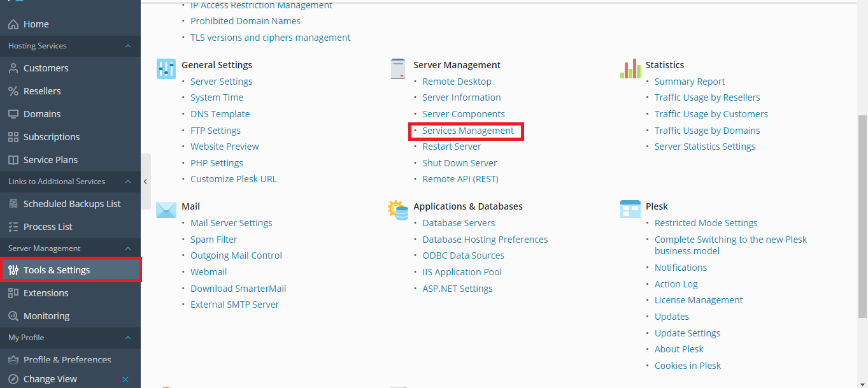Image resolution: width=868 pixels, height=388 pixels.
Task: Click TLS versions and ciphers management link
Action: pyautogui.click(x=271, y=38)
